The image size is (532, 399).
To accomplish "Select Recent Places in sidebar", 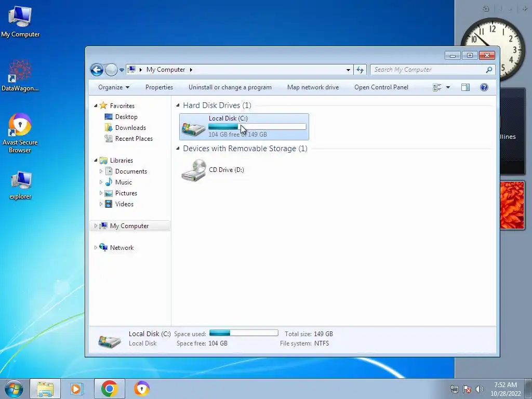I will pyautogui.click(x=134, y=138).
